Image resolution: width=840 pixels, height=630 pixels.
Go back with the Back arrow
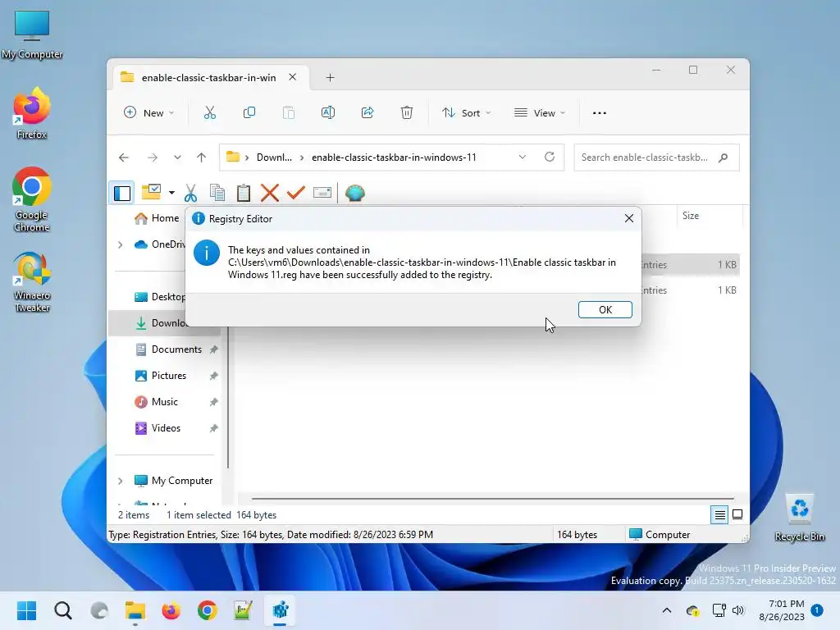click(124, 157)
